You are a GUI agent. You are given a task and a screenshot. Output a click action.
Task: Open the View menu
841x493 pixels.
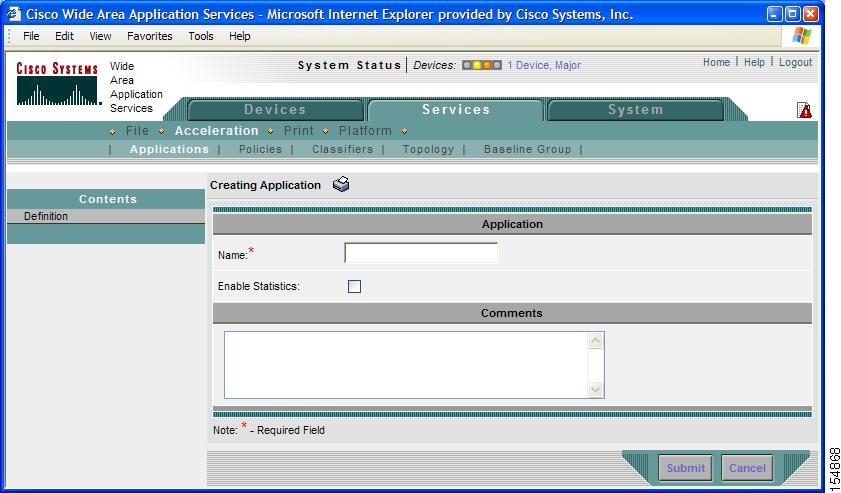tap(100, 36)
